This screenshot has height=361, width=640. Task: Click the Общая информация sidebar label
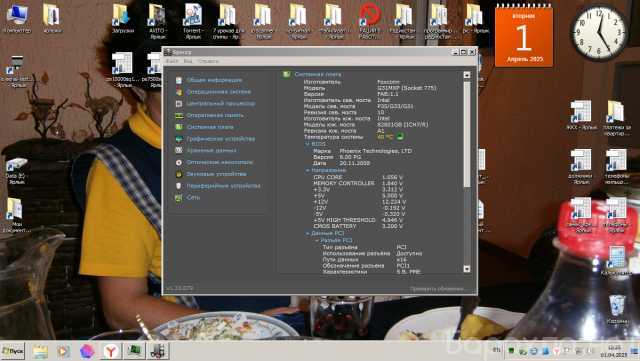[x=214, y=80]
